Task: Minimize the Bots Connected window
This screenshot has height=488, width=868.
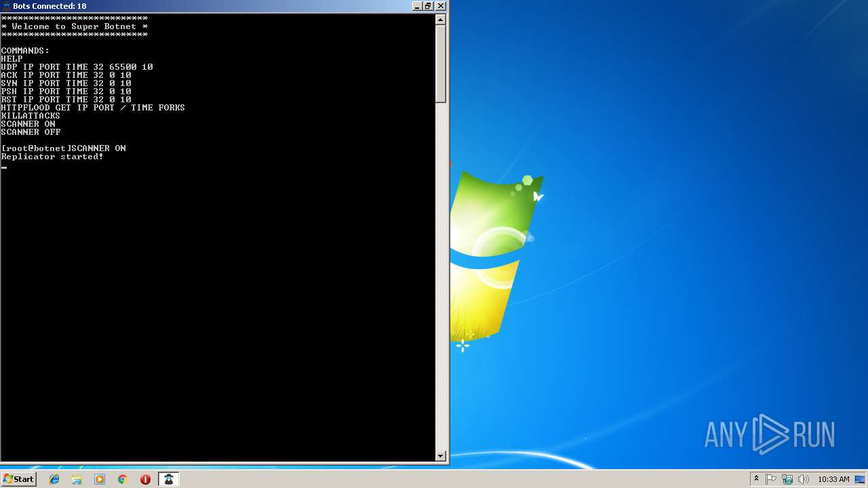Action: click(417, 6)
